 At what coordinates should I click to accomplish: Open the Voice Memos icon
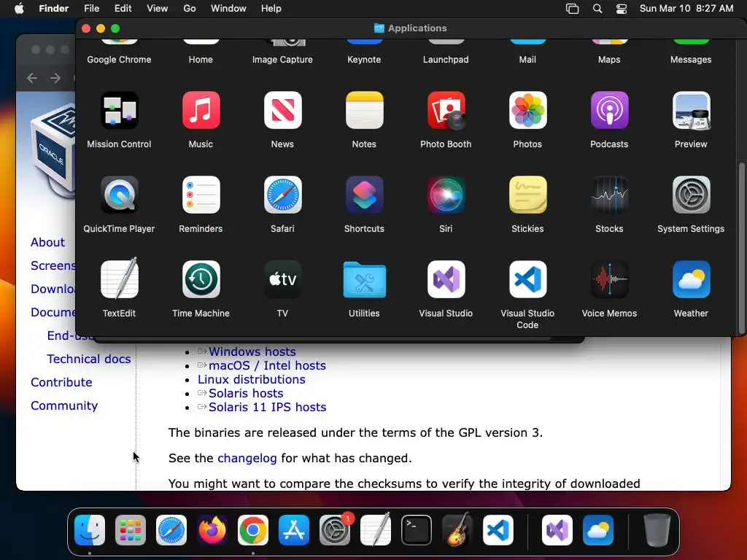click(609, 279)
